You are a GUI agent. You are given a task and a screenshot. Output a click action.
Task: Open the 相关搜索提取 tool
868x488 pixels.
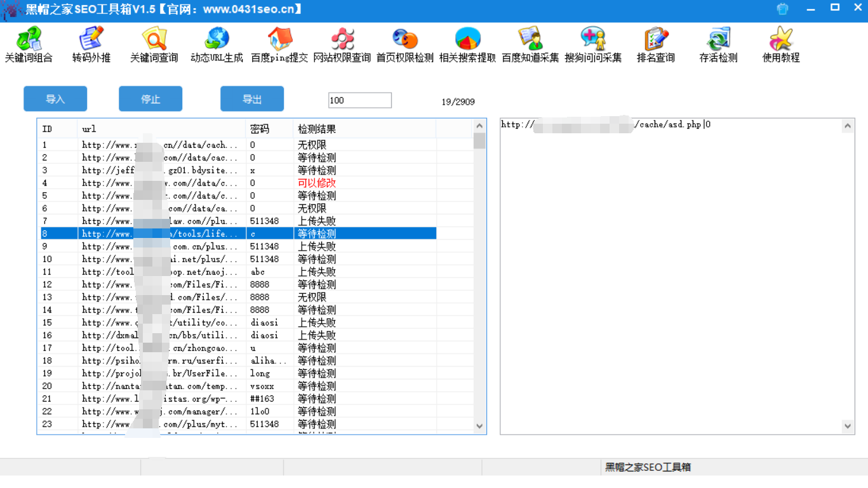(468, 44)
